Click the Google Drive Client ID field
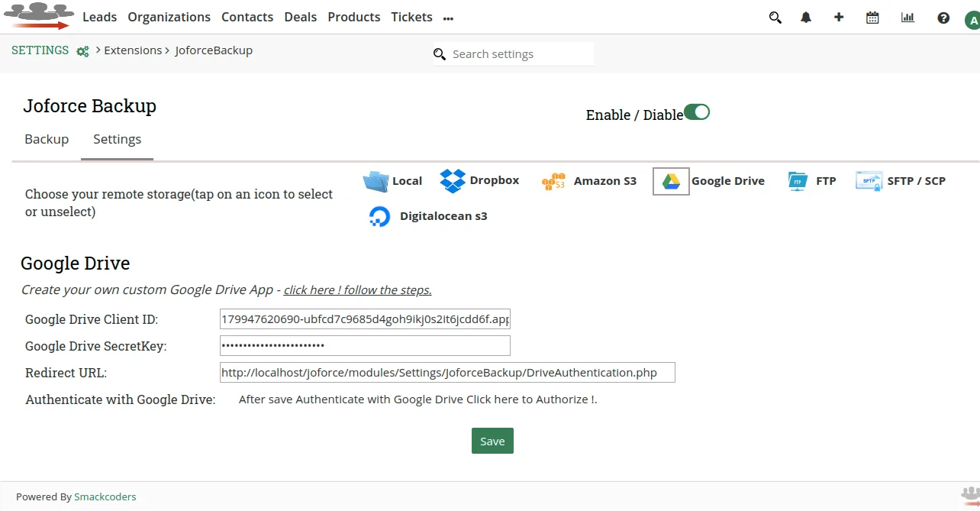This screenshot has width=980, height=511. click(x=365, y=319)
